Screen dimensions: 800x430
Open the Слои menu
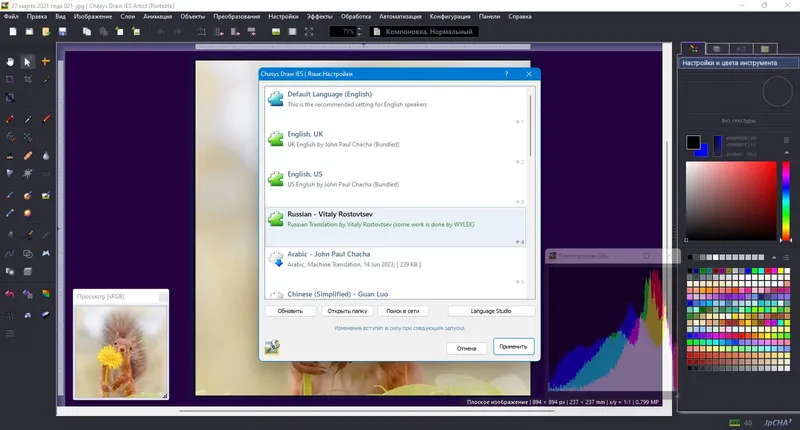tap(128, 16)
